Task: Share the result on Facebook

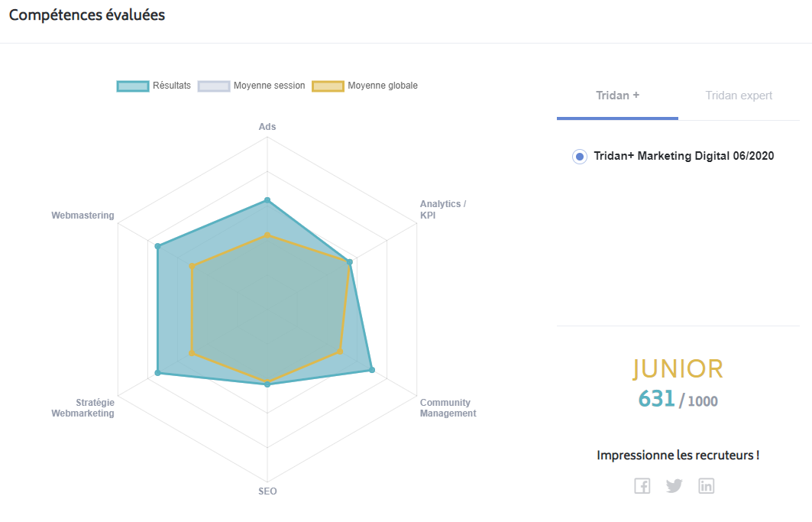Action: click(x=642, y=486)
